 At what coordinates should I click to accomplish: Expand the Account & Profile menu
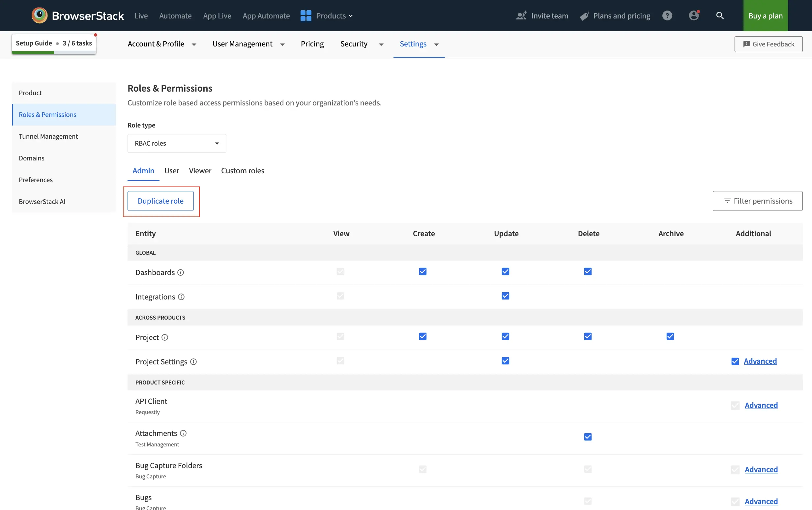(x=156, y=44)
